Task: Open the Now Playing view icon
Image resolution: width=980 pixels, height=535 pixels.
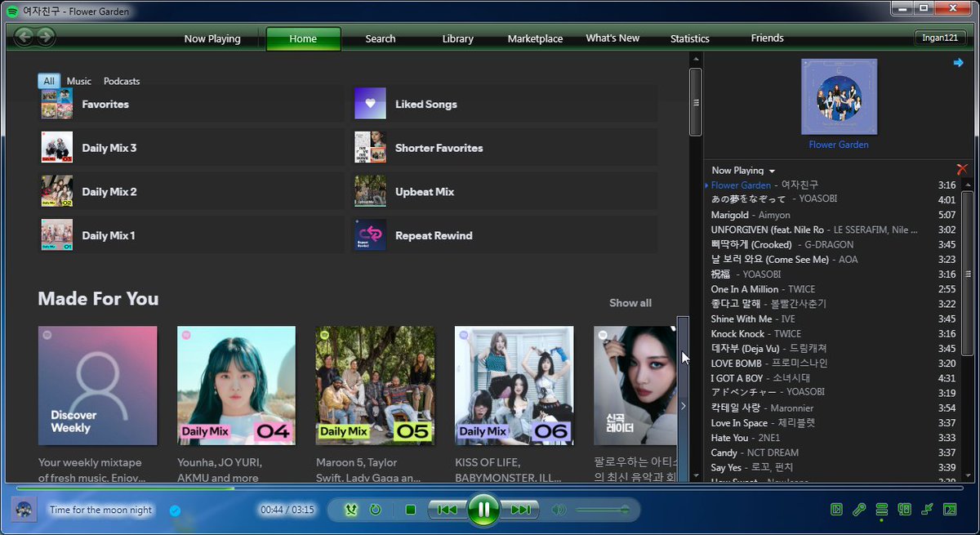Action: [x=836, y=510]
